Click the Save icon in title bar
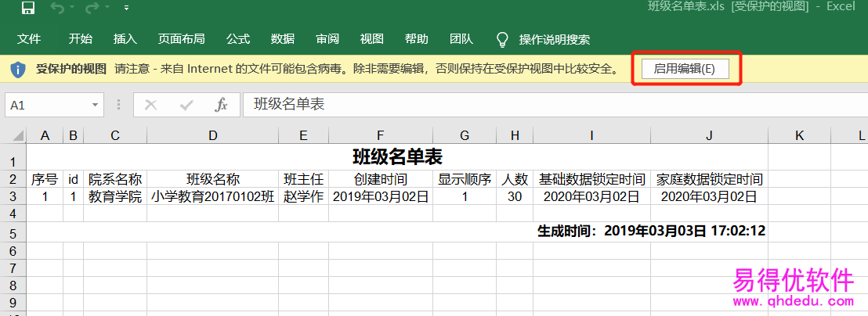Image resolution: width=868 pixels, height=316 pixels. 28,9
